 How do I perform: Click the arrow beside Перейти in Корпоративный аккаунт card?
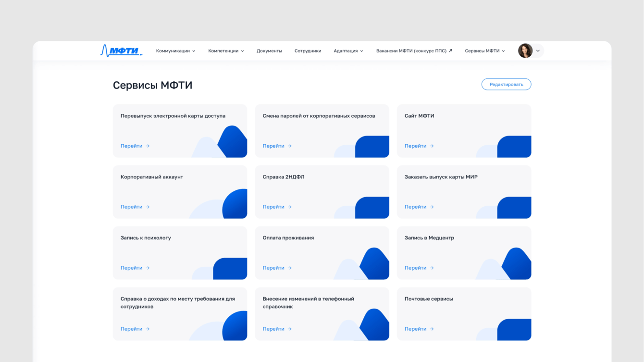(148, 207)
